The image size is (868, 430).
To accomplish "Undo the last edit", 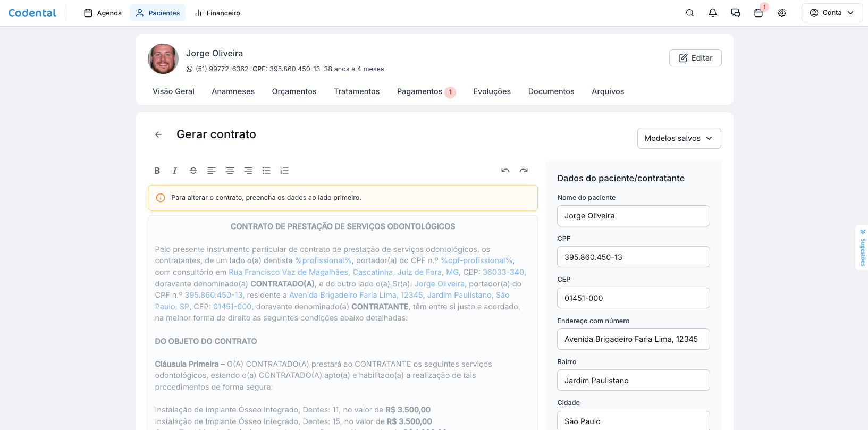I will pos(505,171).
